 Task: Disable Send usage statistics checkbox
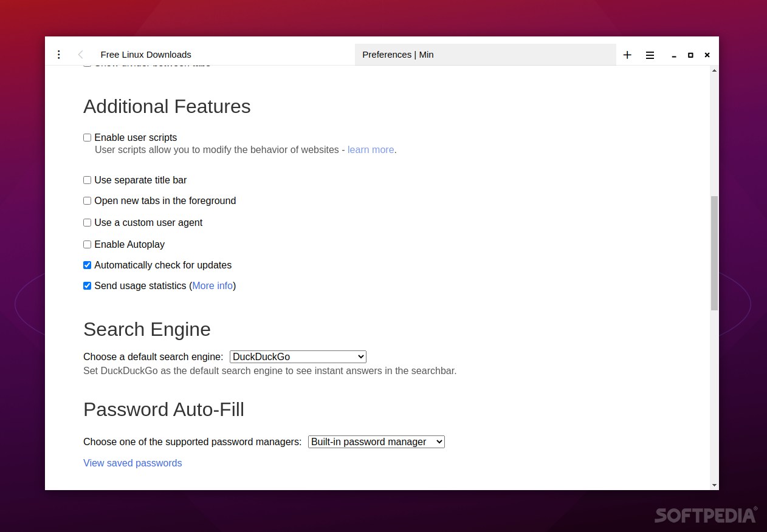87,286
